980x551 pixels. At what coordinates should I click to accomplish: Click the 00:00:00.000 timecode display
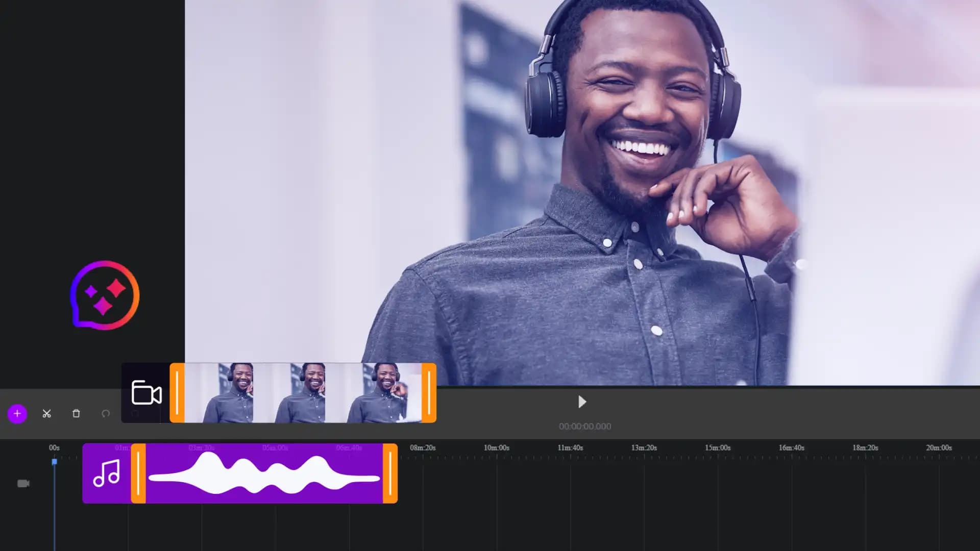585,427
